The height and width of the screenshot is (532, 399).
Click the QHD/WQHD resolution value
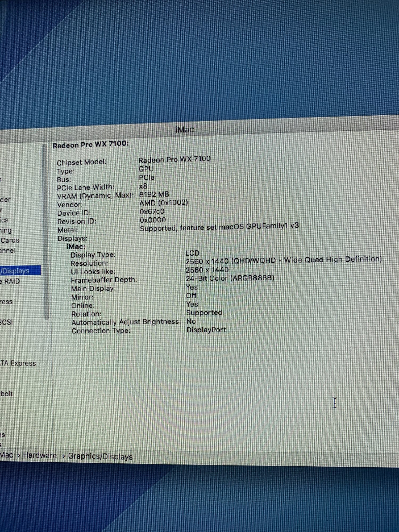284,260
